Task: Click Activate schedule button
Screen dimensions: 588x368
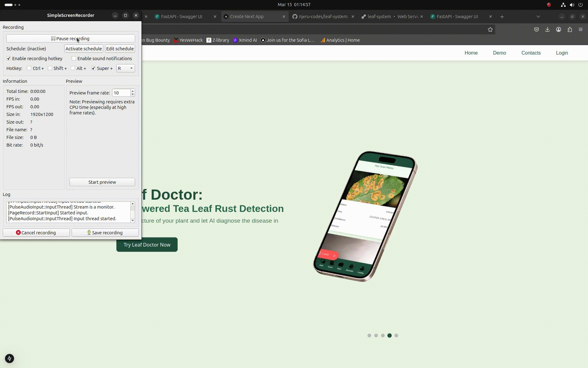Action: click(84, 49)
